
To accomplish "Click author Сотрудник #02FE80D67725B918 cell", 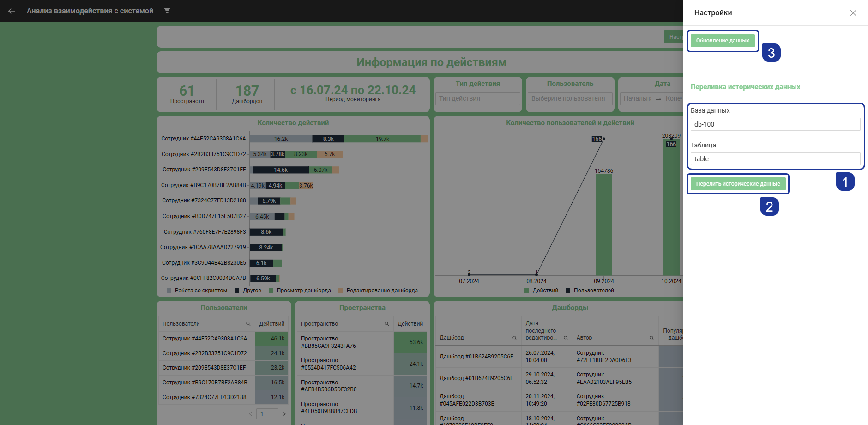I will point(615,400).
